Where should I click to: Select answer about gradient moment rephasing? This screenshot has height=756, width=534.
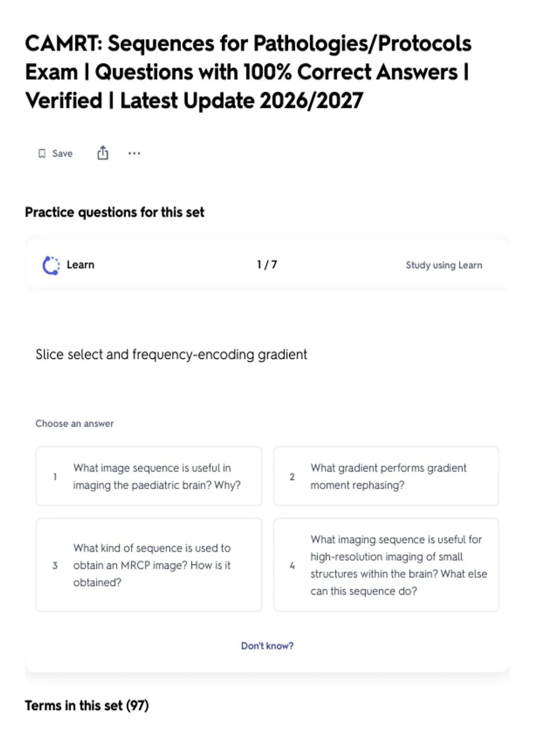[386, 476]
